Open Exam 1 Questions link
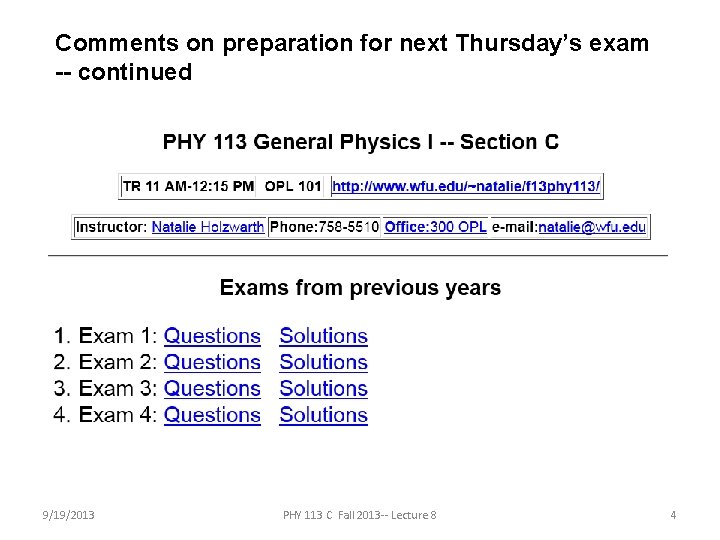This screenshot has width=720, height=540. [x=212, y=336]
